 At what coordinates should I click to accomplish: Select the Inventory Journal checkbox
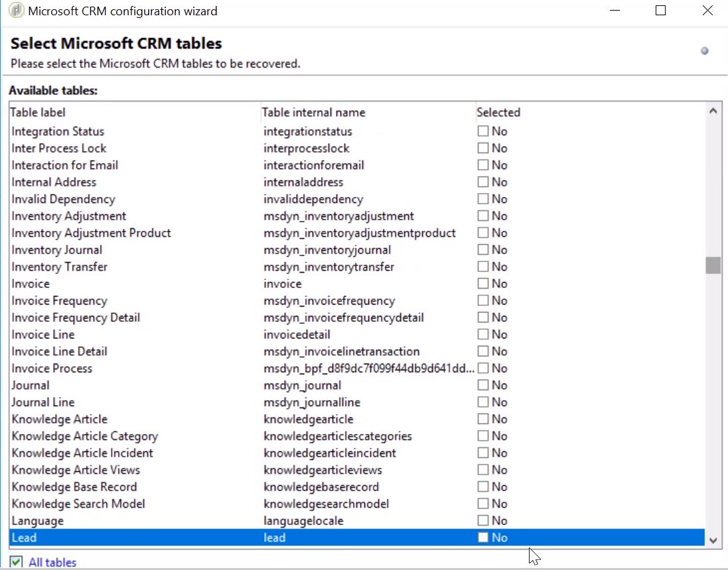click(483, 250)
